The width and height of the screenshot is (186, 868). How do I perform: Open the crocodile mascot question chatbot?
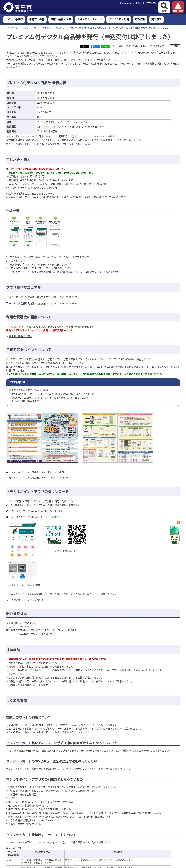[175, 534]
